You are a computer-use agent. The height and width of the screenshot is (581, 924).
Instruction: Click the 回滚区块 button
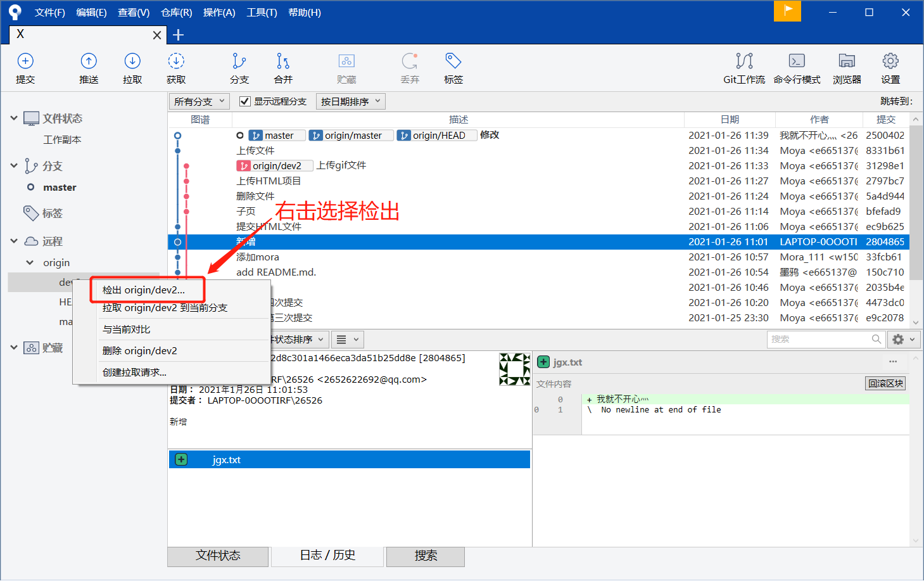click(x=885, y=383)
